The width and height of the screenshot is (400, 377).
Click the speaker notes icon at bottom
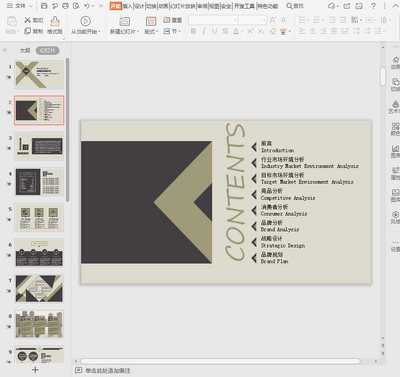pos(78,370)
